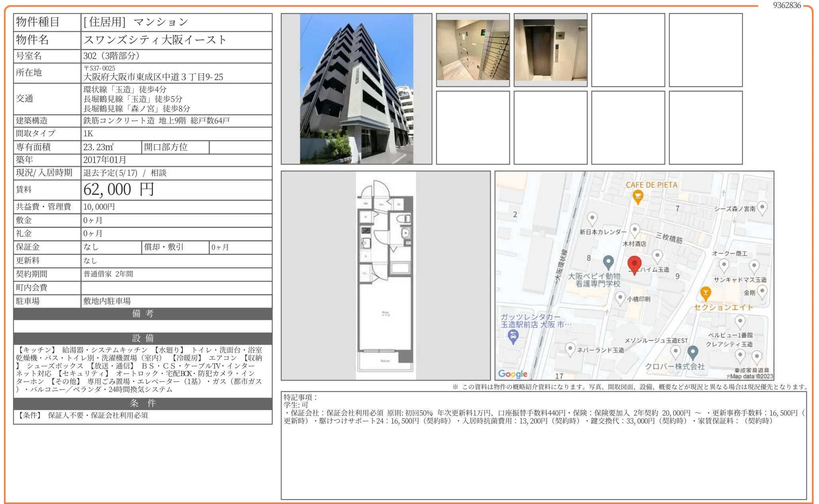
Task: Click the クロバー株式会社 marker
Action: pos(692,352)
